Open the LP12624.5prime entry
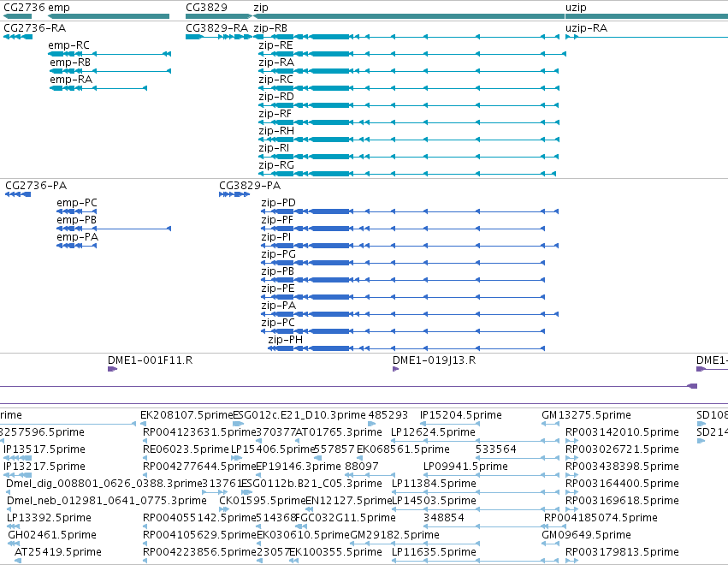 tap(433, 432)
